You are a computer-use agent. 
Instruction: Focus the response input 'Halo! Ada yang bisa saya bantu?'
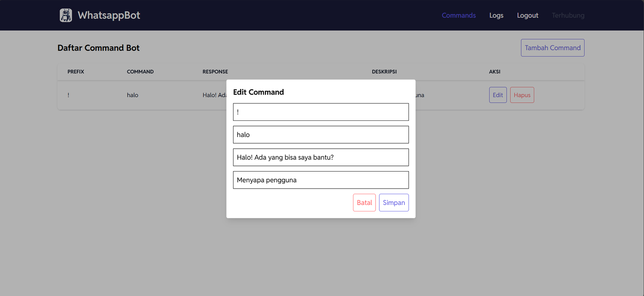(x=321, y=157)
